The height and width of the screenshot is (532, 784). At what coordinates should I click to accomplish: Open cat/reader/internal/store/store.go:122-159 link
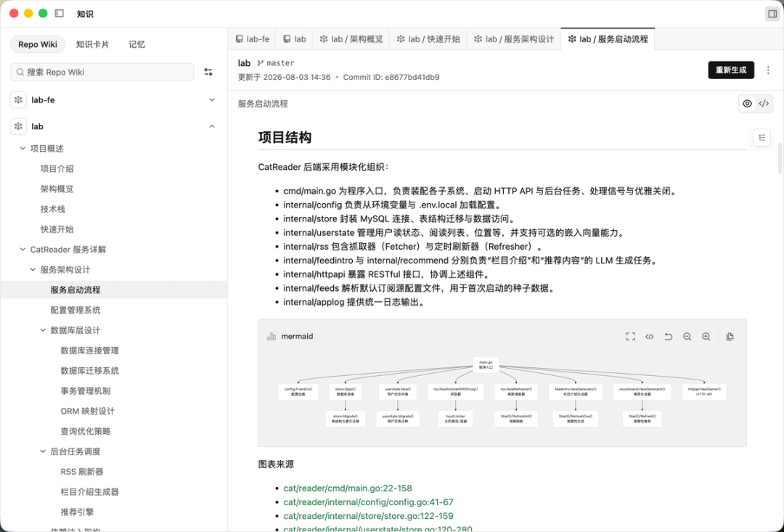point(368,516)
